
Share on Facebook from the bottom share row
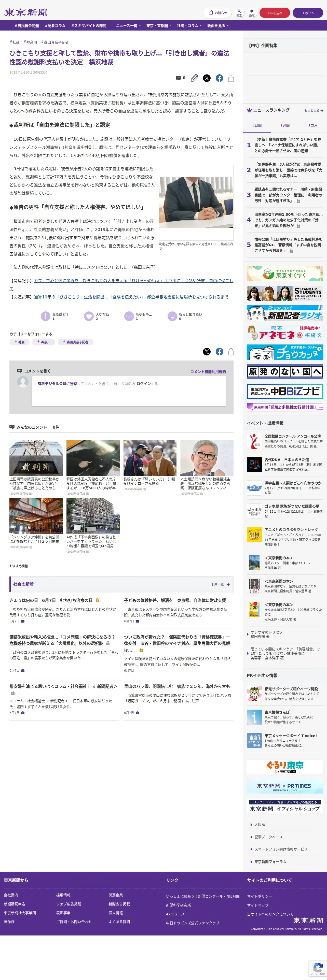[x=219, y=352]
